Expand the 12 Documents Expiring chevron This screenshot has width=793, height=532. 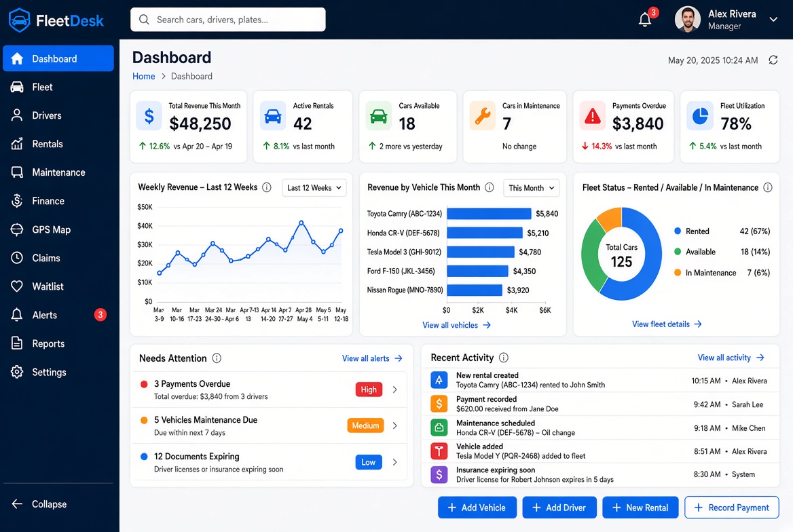(395, 462)
